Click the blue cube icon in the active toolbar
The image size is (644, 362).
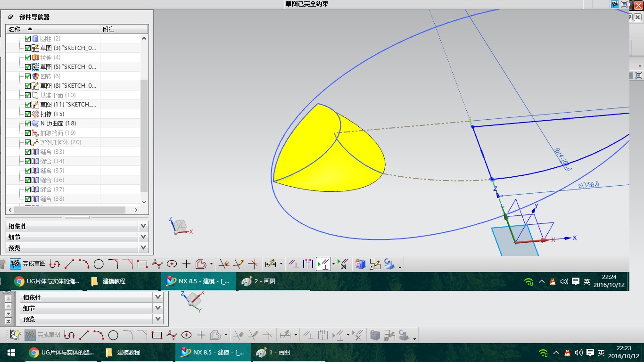click(x=361, y=264)
